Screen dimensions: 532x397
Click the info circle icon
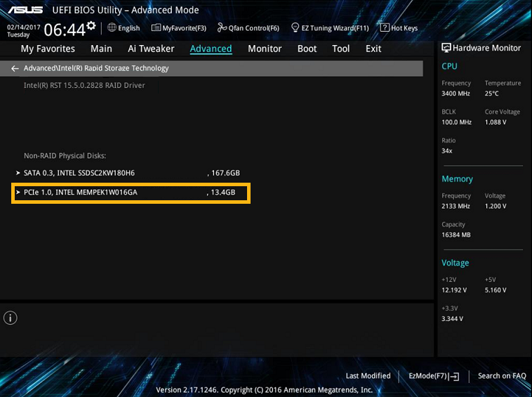[x=11, y=318]
